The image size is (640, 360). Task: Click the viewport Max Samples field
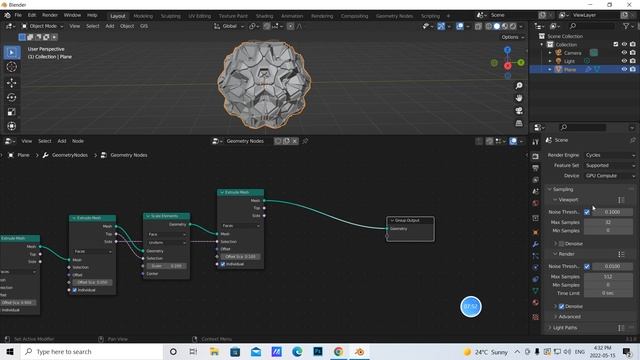(608, 222)
